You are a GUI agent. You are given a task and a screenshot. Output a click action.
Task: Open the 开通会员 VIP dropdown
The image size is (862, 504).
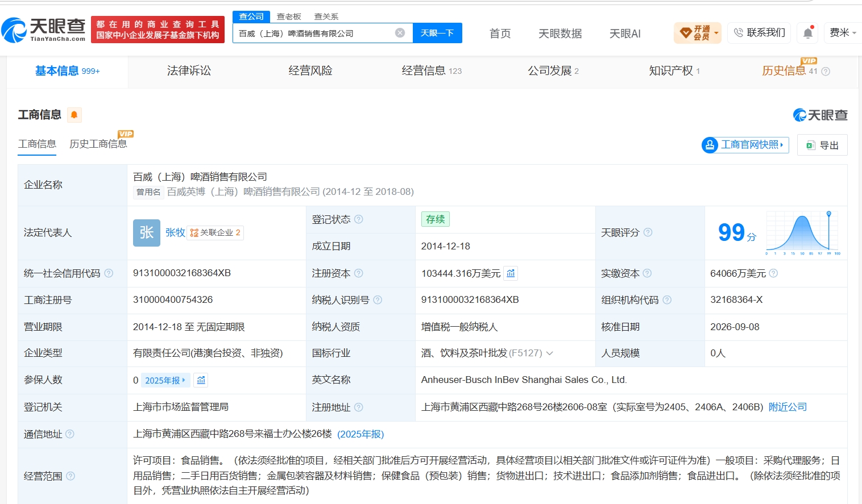[698, 33]
